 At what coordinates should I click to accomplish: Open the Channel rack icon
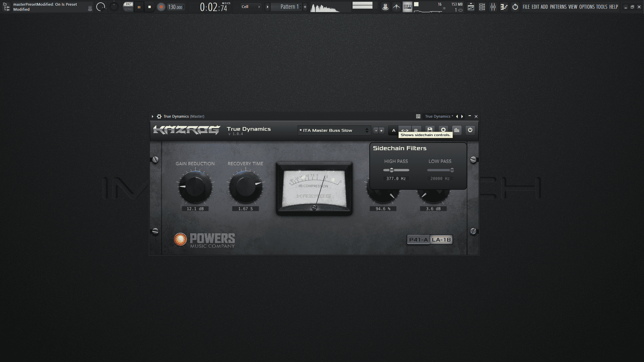pos(482,7)
